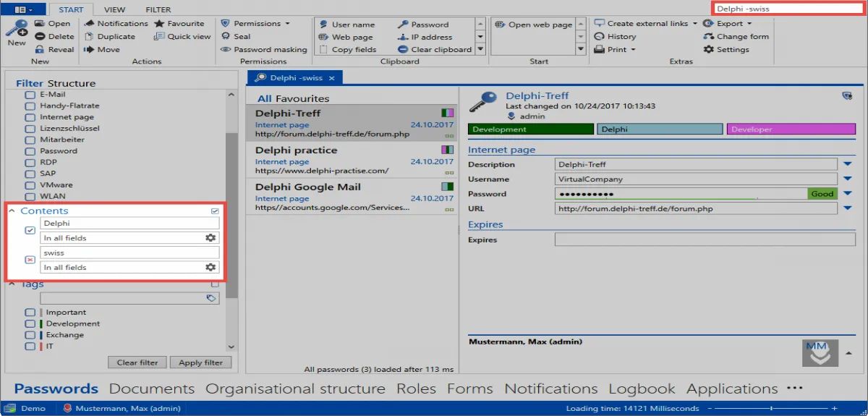Open the Documents module
This screenshot has height=416, width=868.
152,389
